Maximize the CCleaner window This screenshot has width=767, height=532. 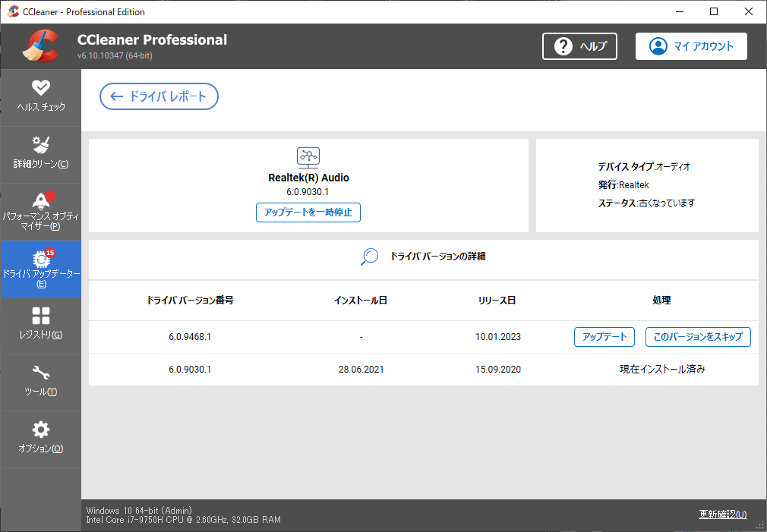point(714,11)
